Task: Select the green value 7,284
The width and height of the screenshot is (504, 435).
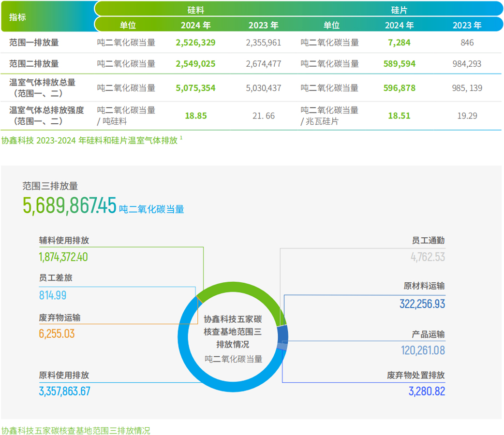Action: point(399,43)
